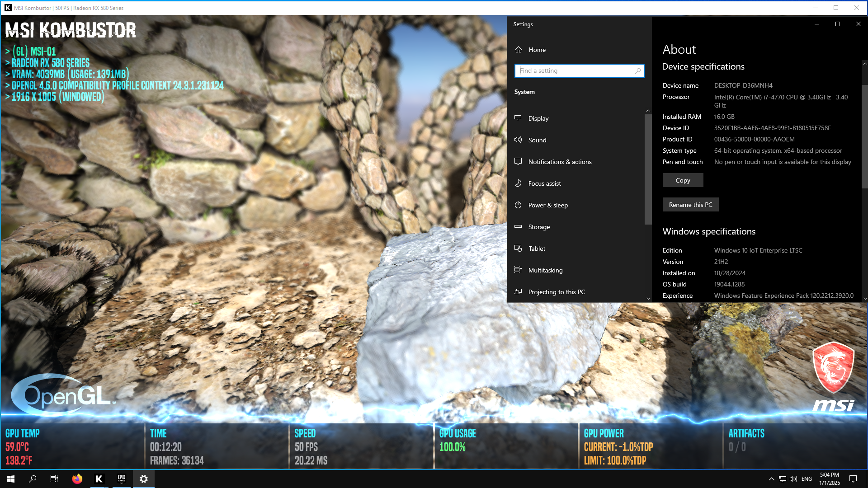Click the SPEED 50 FPS readout
Viewport: 868px width, 488px height.
tap(306, 447)
